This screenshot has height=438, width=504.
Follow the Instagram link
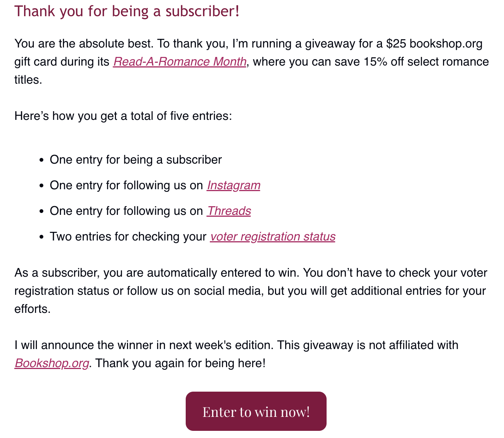(233, 185)
